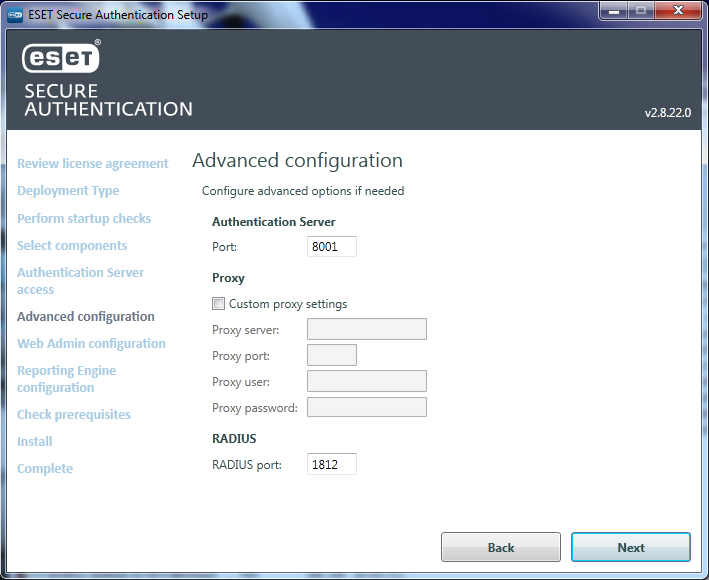Close the ESET setup window
This screenshot has height=580, width=709.
tap(678, 11)
